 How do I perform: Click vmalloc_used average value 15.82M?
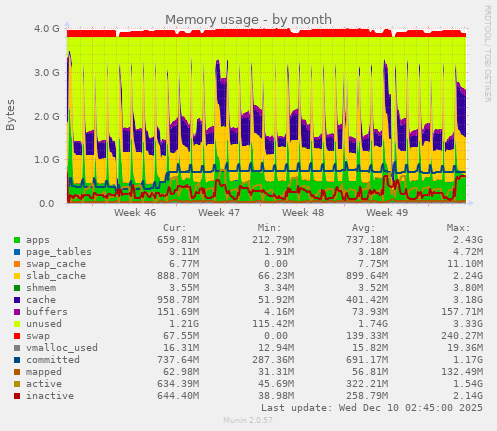click(x=370, y=348)
